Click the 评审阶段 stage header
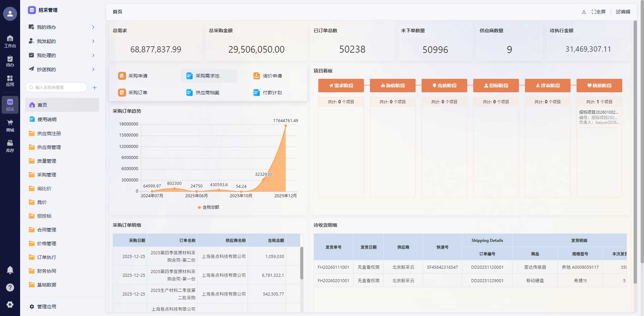This screenshot has height=316, width=644. click(x=547, y=86)
